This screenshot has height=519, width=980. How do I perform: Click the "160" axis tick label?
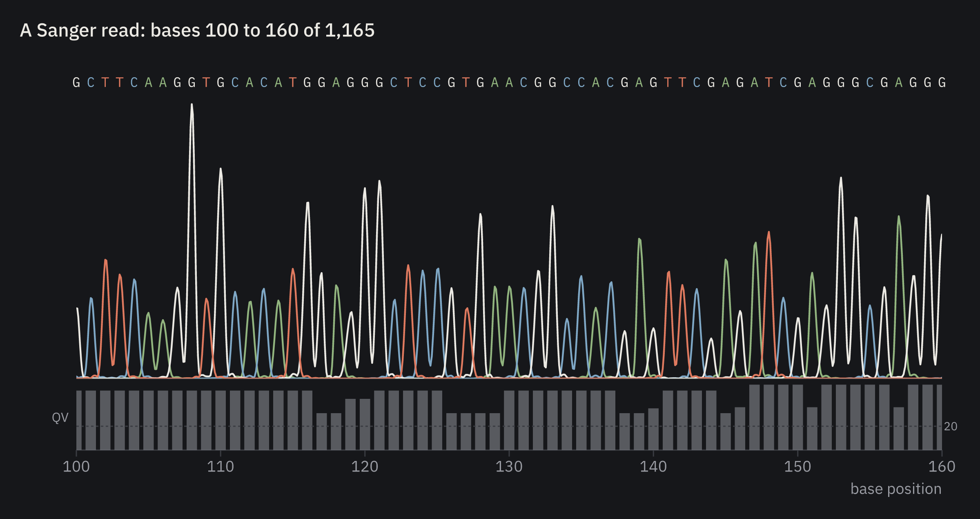tap(942, 467)
